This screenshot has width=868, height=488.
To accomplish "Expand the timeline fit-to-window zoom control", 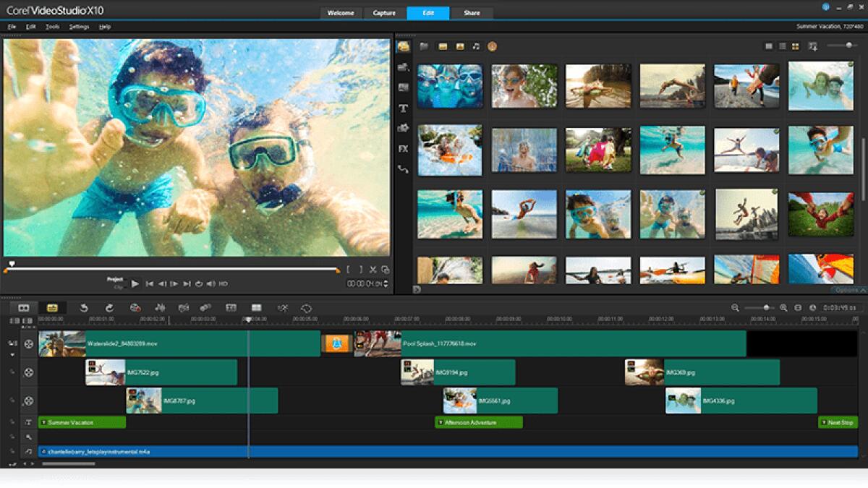I will 799,307.
